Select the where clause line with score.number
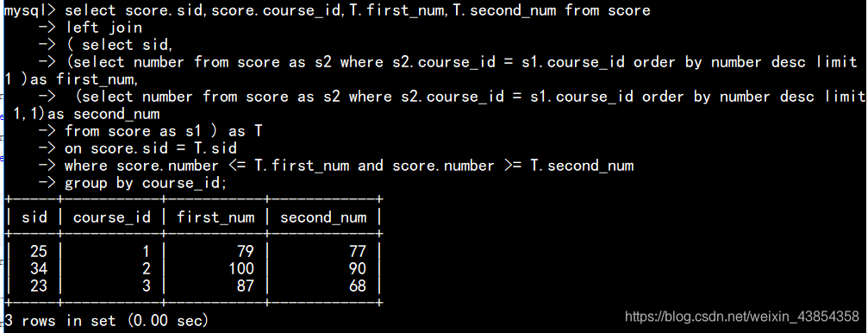868x333 pixels. pos(349,166)
